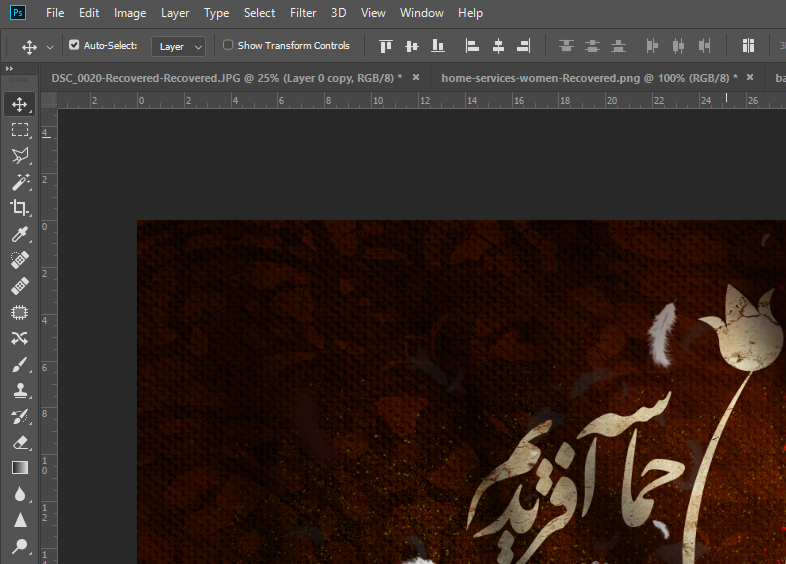Select the Rectangular Marquee tool
Image resolution: width=786 pixels, height=564 pixels.
pos(20,130)
